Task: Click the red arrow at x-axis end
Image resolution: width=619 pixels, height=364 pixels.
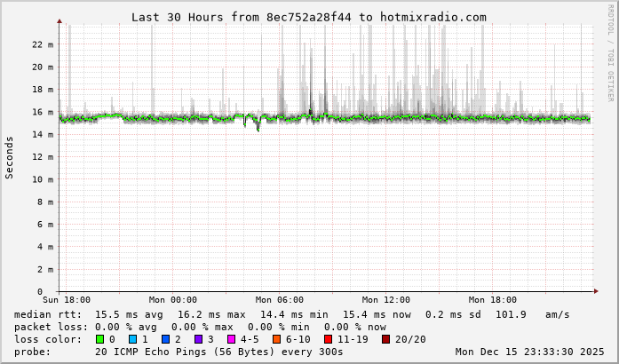Action: click(x=595, y=291)
